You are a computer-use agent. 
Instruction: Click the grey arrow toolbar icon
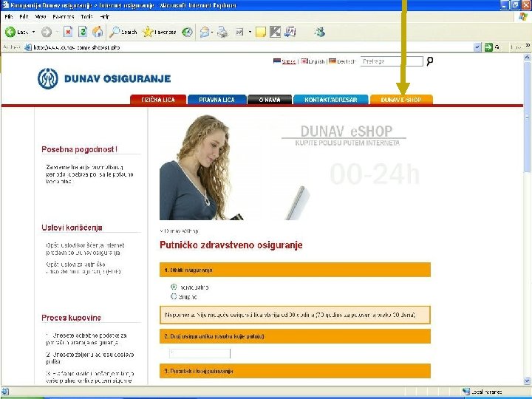(x=275, y=32)
